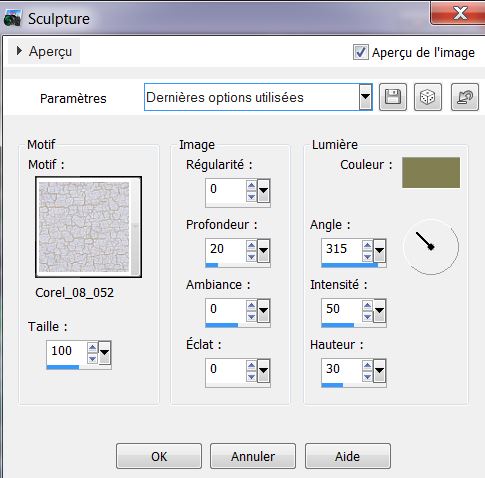
Task: Decrease Angle value with down arrow
Action: tap(367, 257)
